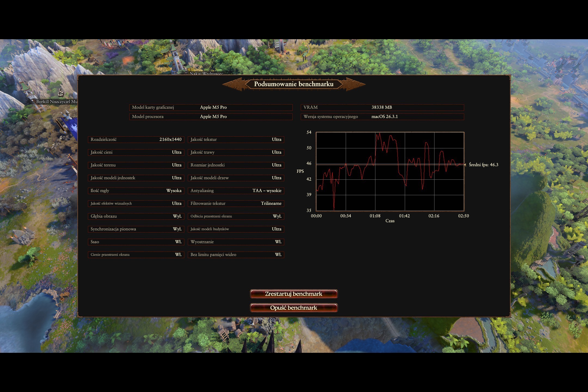The width and height of the screenshot is (588, 392).
Task: Click the Podsumowanie benchmarku title
Action: 294,84
